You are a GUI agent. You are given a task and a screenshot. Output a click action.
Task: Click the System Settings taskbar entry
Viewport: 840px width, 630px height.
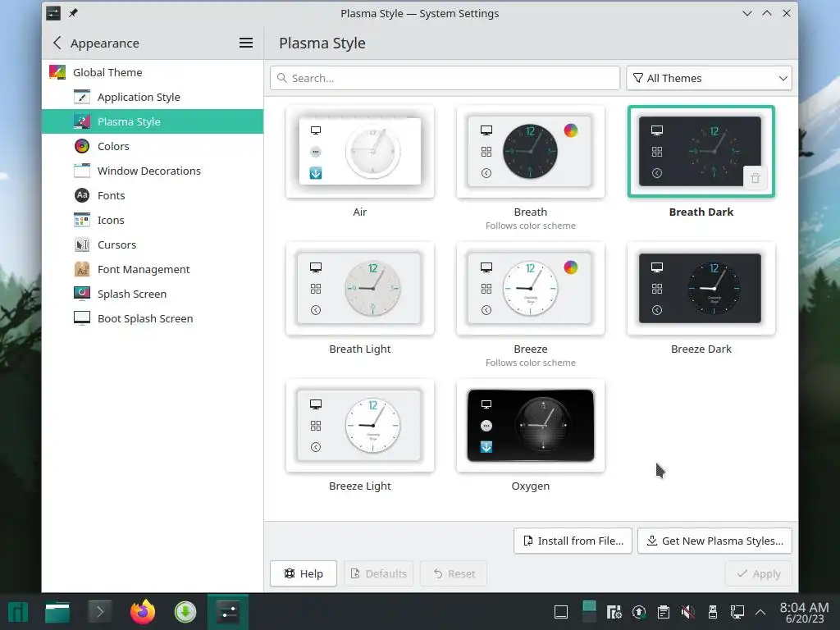click(228, 612)
